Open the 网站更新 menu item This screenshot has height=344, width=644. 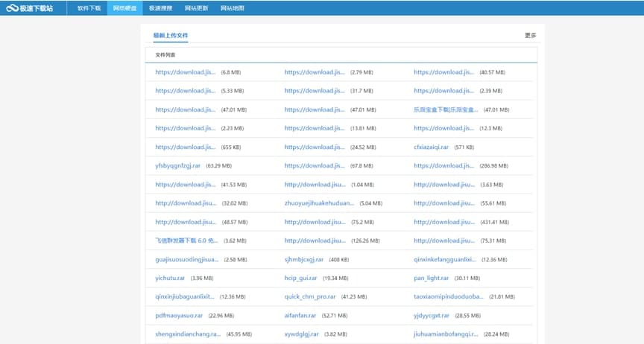click(196, 8)
